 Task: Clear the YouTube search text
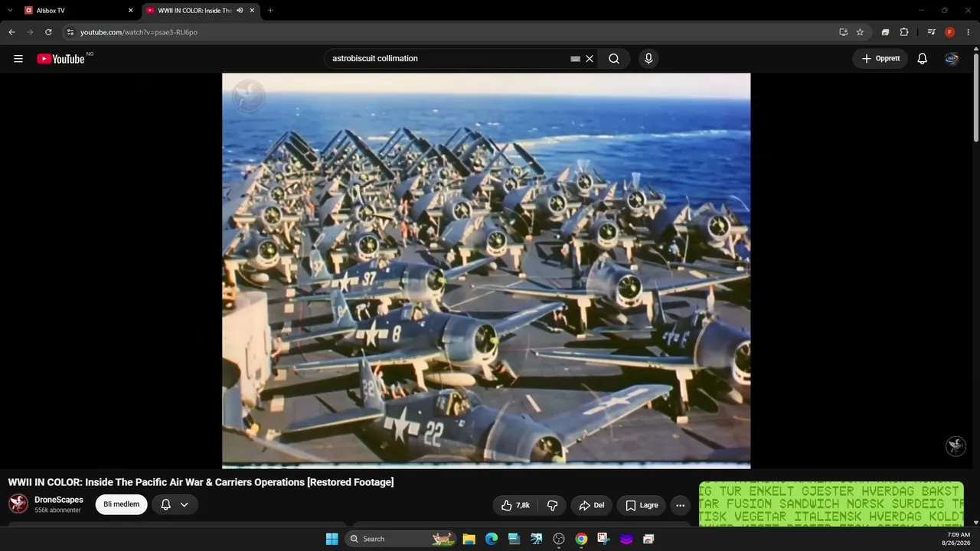[x=590, y=59]
